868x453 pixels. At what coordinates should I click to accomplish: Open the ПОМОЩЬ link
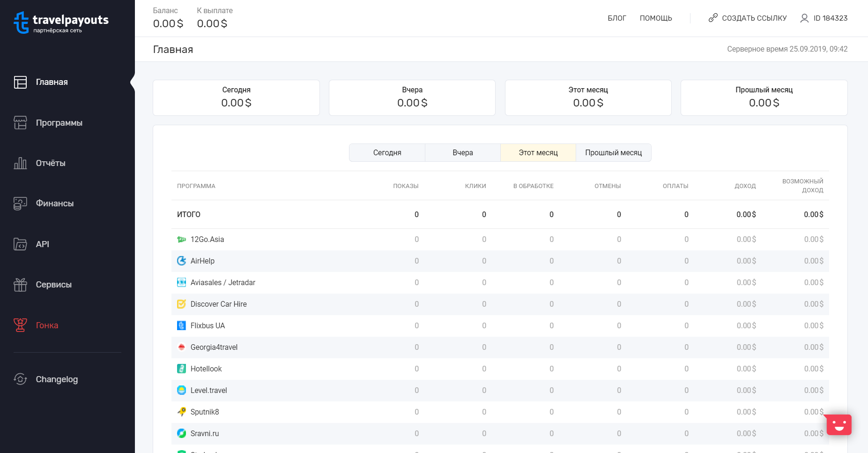click(x=656, y=18)
